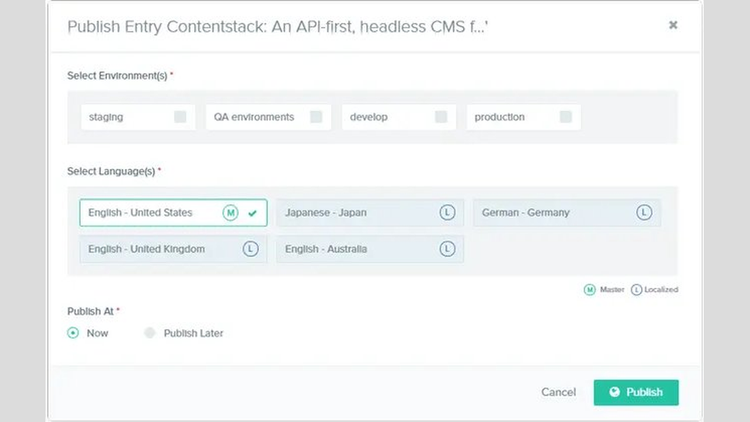Select the English - United Kingdom language
Image resolution: width=750 pixels, height=422 pixels.
[x=173, y=249]
